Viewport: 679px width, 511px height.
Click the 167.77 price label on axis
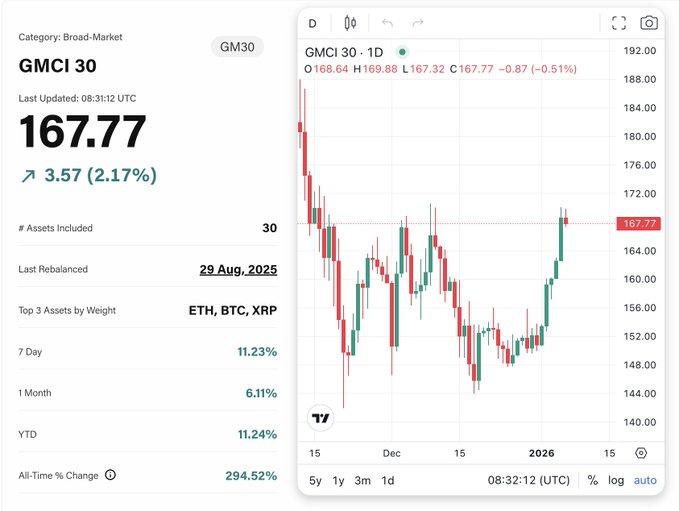coord(638,223)
